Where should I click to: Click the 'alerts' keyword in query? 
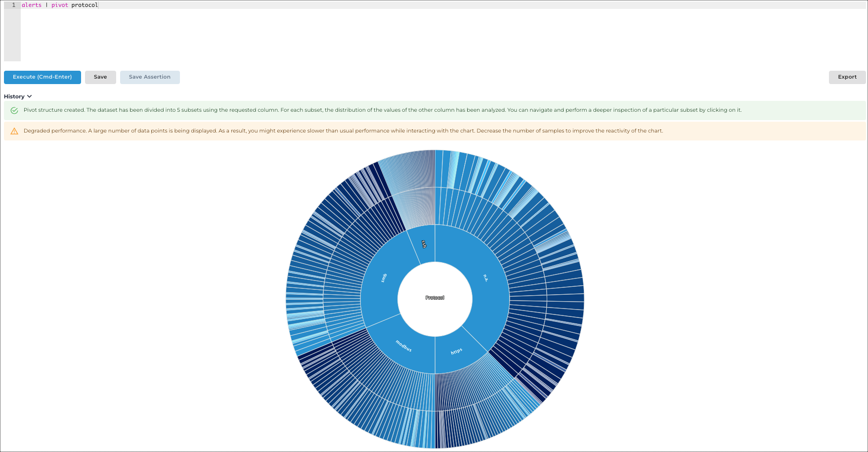32,5
